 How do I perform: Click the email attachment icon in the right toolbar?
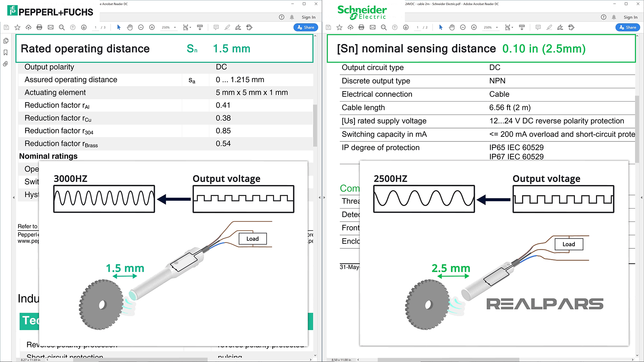(x=372, y=27)
